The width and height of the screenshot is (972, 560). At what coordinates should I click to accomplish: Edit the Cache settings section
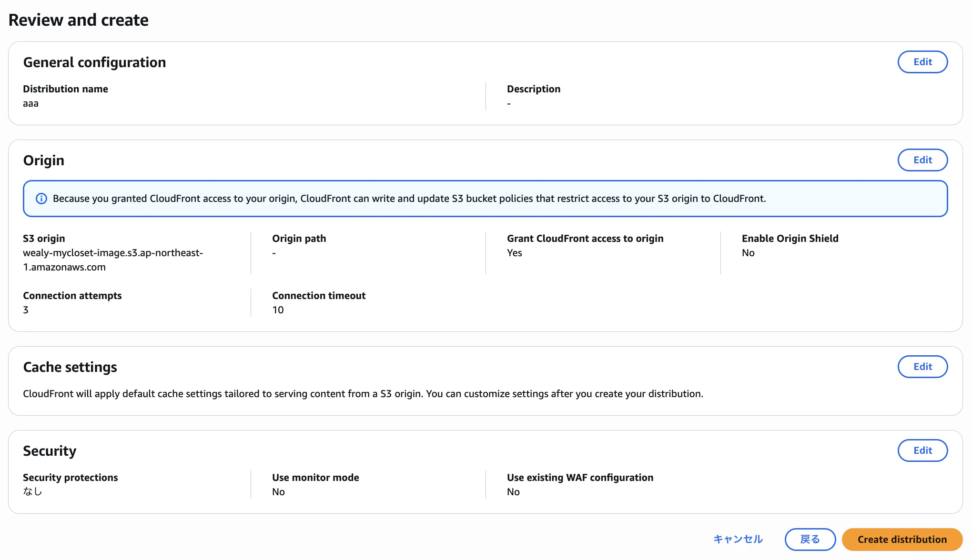[922, 367]
